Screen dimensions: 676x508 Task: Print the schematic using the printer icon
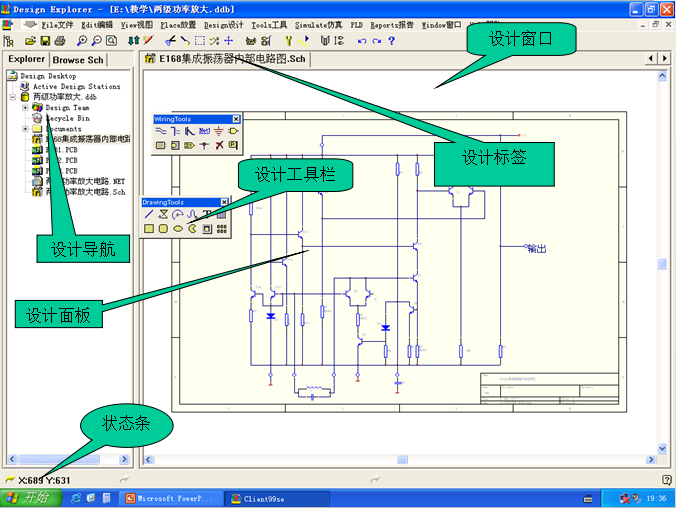(x=60, y=41)
